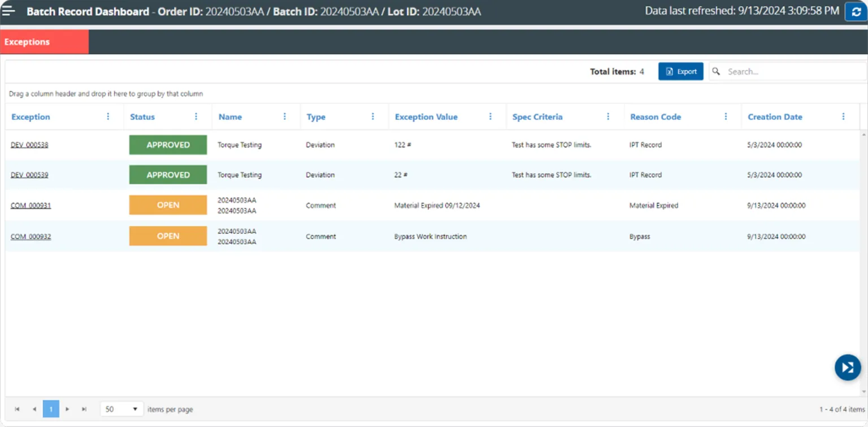868x427 pixels.
Task: Click the OPEN status badge for COM_000931
Action: click(x=168, y=205)
